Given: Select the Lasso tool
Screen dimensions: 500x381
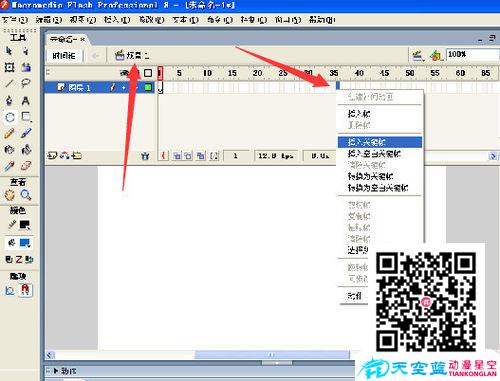Looking at the screenshot, I should tap(26, 83).
